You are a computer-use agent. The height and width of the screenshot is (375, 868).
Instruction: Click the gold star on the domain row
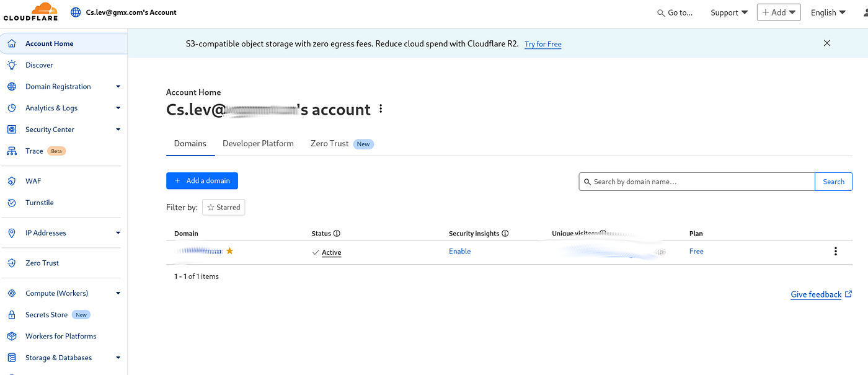click(229, 251)
